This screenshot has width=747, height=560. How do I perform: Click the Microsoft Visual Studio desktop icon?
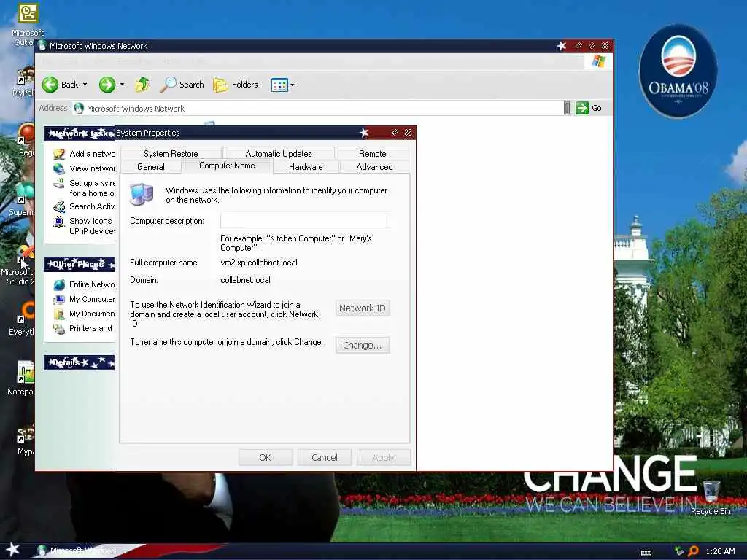[x=25, y=254]
